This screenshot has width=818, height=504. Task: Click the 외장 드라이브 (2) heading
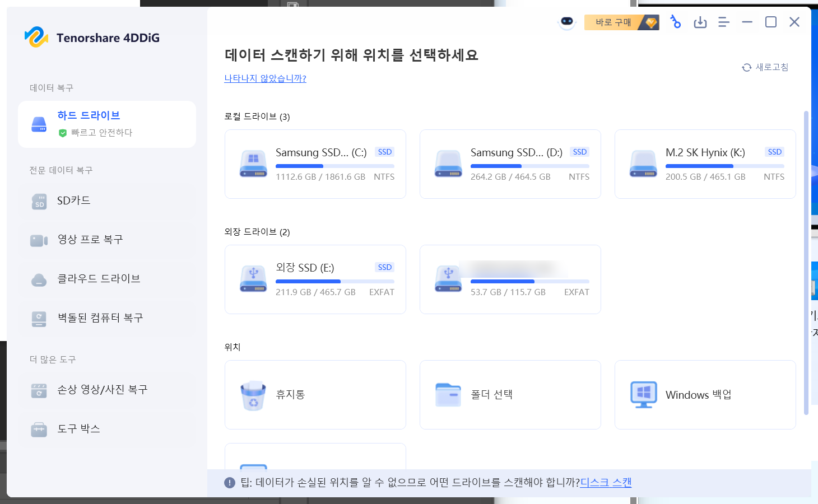[x=257, y=232]
